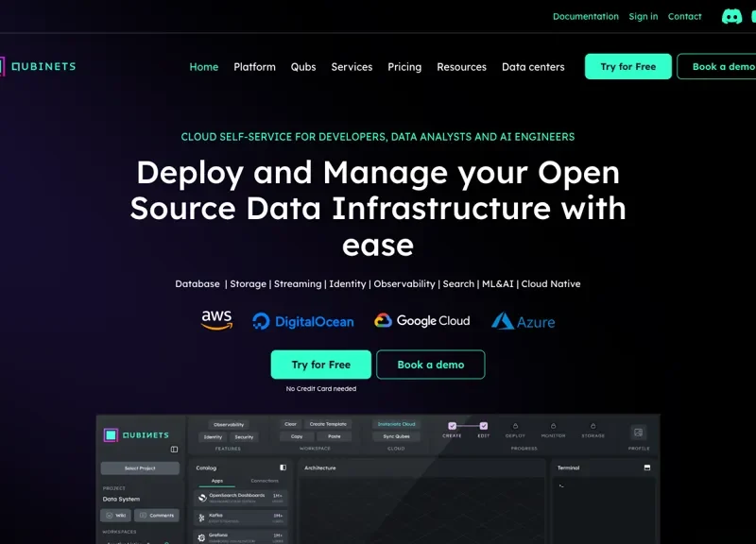Toggle the Edit step checkbox
Image resolution: width=756 pixels, height=544 pixels.
pos(484,426)
